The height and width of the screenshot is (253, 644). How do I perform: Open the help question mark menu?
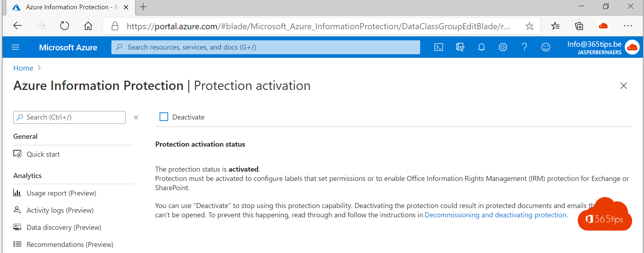coord(524,47)
